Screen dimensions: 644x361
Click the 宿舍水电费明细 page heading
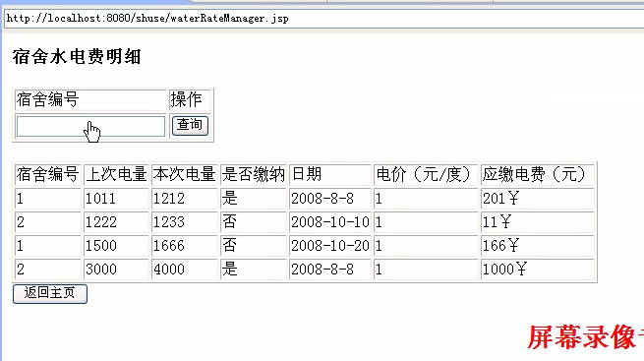[77, 57]
